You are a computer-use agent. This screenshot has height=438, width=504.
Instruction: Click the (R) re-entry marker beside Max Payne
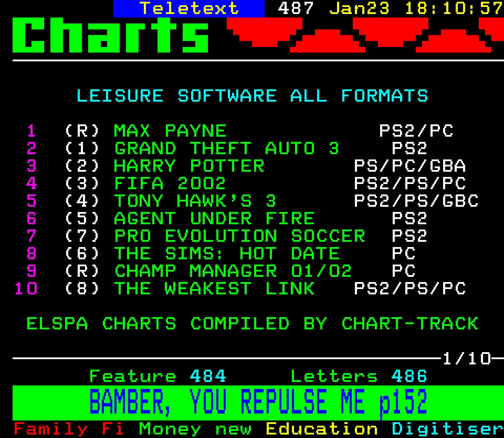pyautogui.click(x=82, y=131)
